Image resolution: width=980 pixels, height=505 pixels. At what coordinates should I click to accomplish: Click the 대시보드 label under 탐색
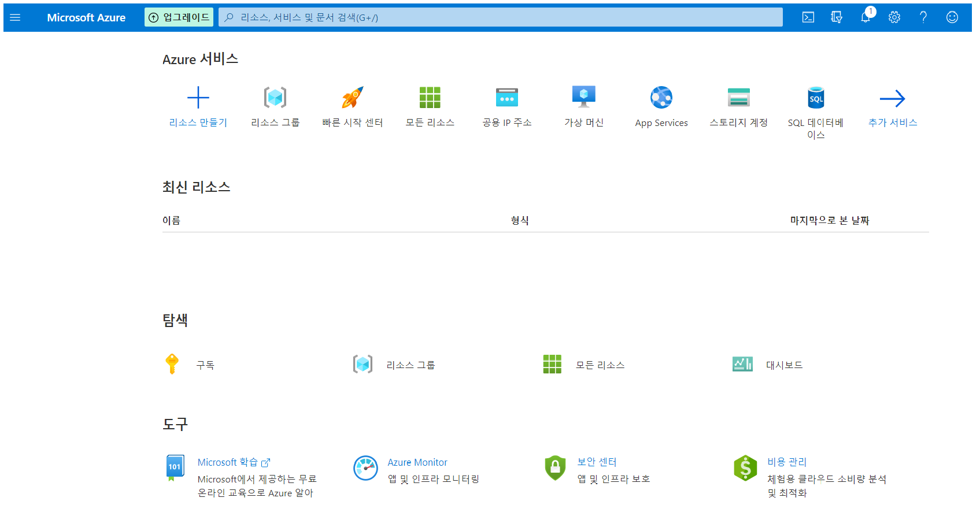point(785,365)
